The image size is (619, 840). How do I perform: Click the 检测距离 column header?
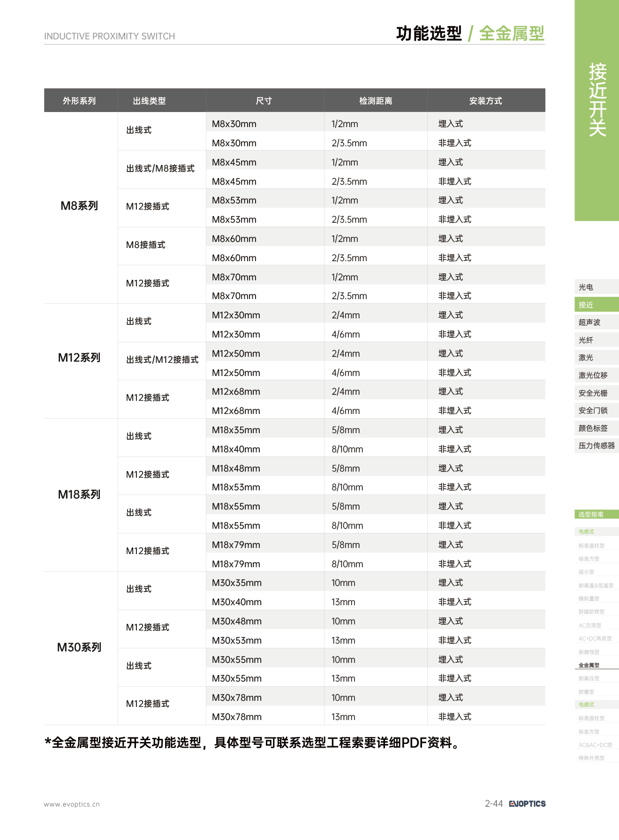[376, 100]
